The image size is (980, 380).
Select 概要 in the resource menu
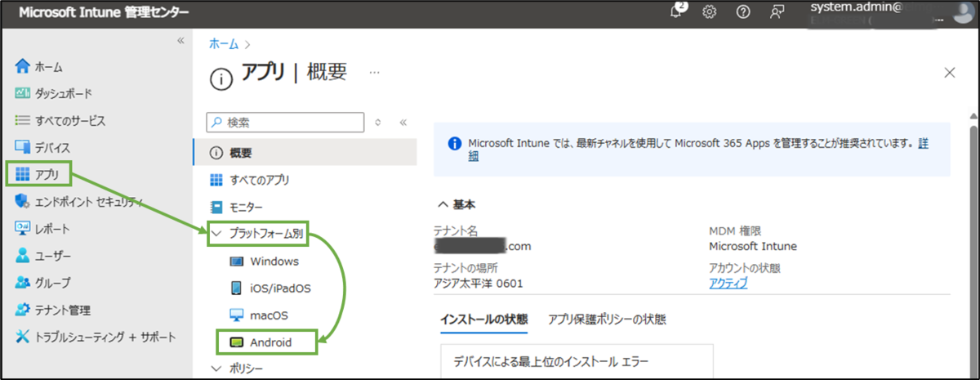point(305,152)
